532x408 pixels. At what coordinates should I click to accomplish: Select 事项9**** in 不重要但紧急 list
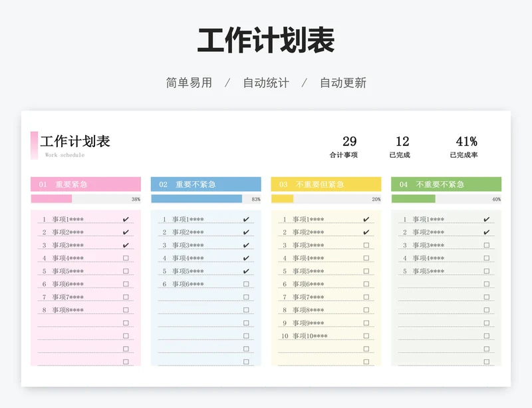click(309, 323)
